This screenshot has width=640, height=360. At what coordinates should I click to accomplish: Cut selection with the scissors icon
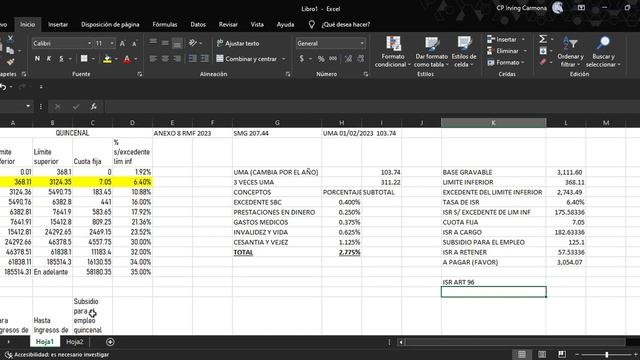pyautogui.click(x=10, y=39)
